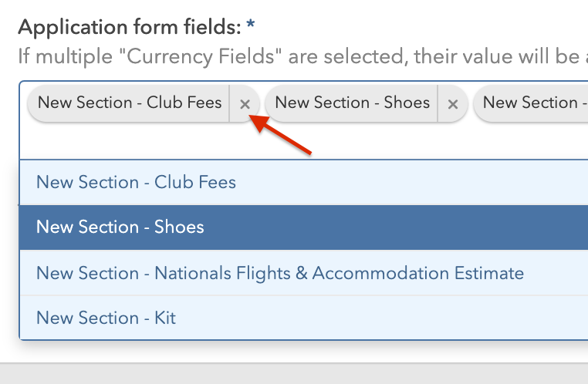Click the divider inside Club Fees tag
The width and height of the screenshot is (588, 384).
point(229,104)
